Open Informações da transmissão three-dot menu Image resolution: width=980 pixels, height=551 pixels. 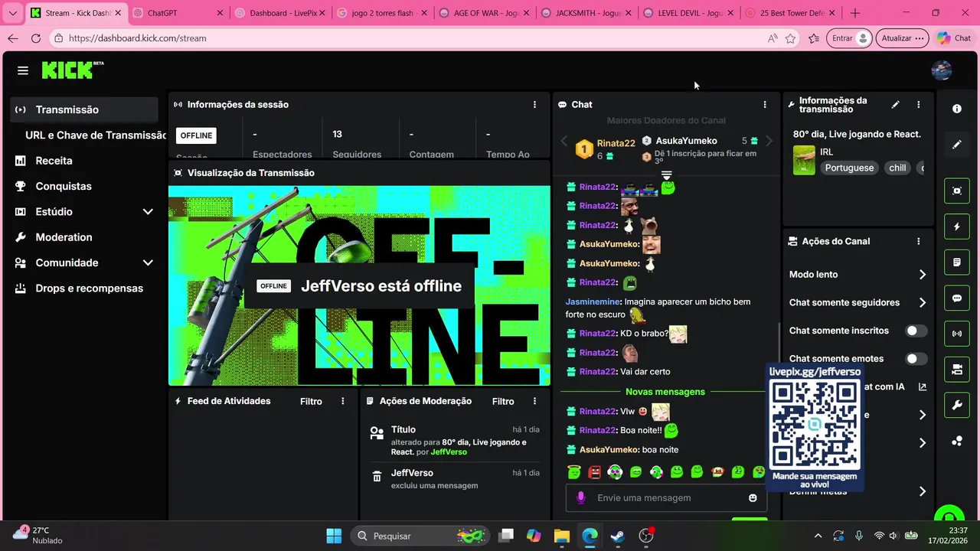(918, 105)
